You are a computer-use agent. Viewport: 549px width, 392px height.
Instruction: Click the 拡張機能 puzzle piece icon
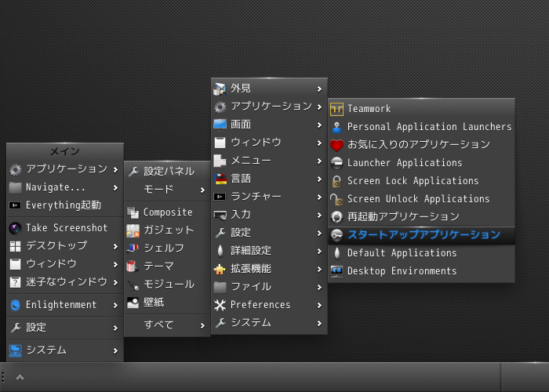220,269
